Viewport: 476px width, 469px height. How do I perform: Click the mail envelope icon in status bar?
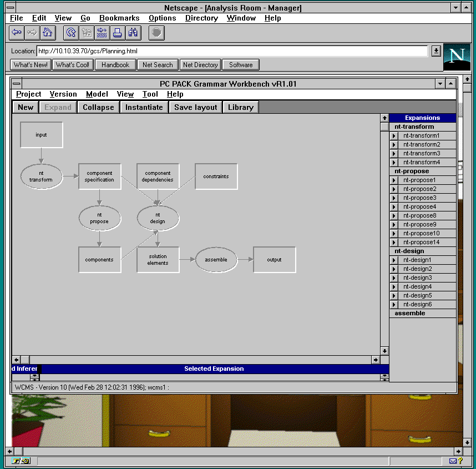click(x=453, y=461)
